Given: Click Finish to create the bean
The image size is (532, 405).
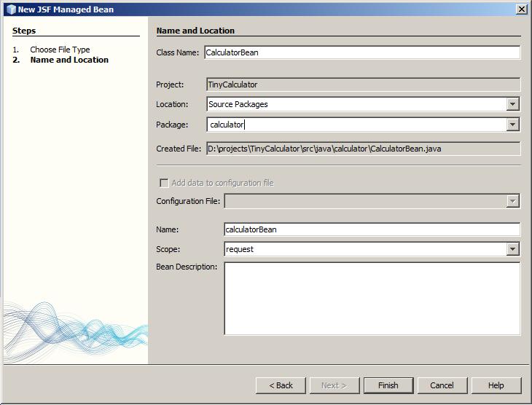Looking at the screenshot, I should 388,385.
